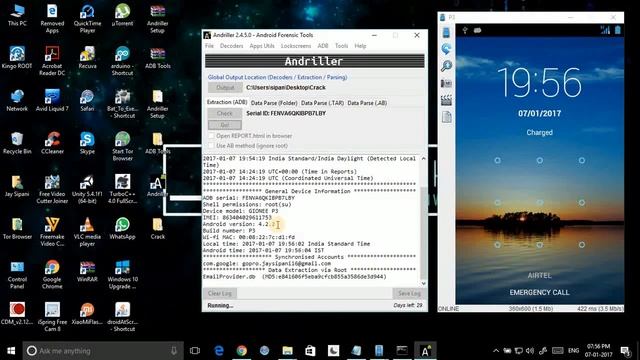Open the Apps Utils menu

point(262,46)
